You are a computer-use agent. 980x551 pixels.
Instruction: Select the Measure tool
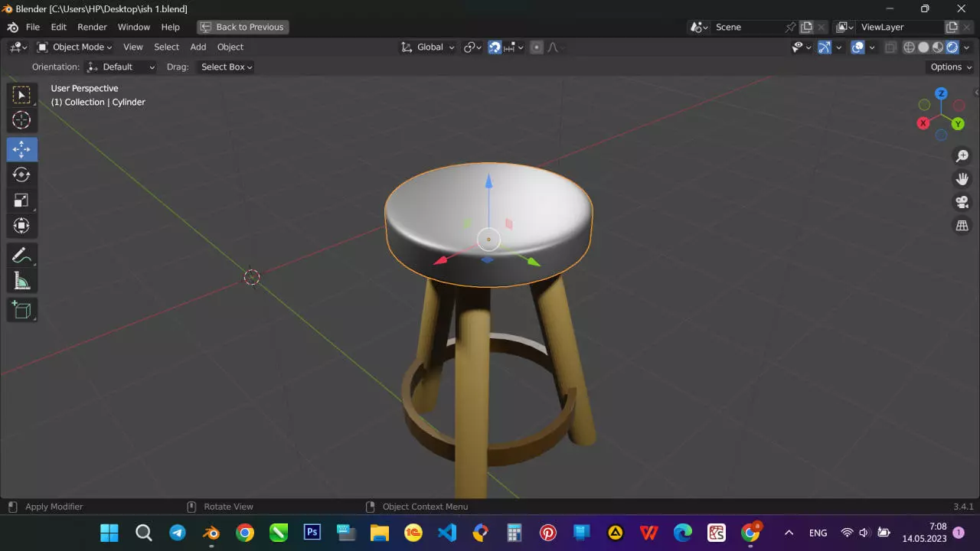21,281
